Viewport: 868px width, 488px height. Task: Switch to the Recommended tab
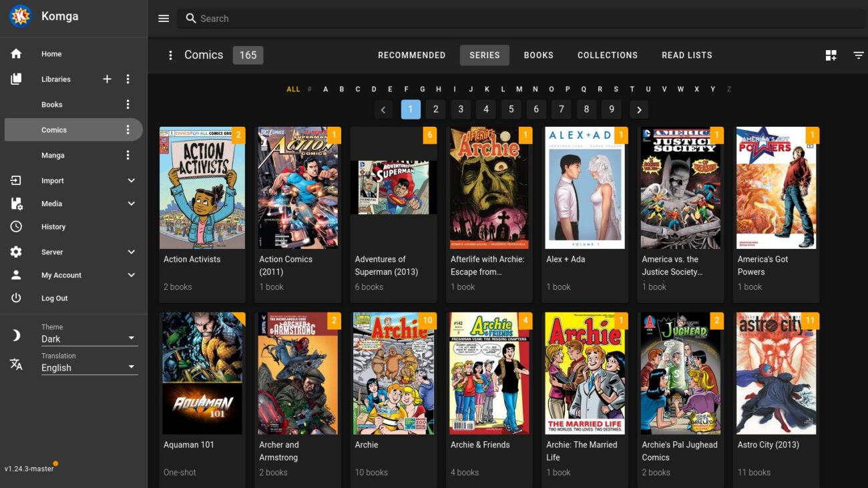(x=411, y=55)
